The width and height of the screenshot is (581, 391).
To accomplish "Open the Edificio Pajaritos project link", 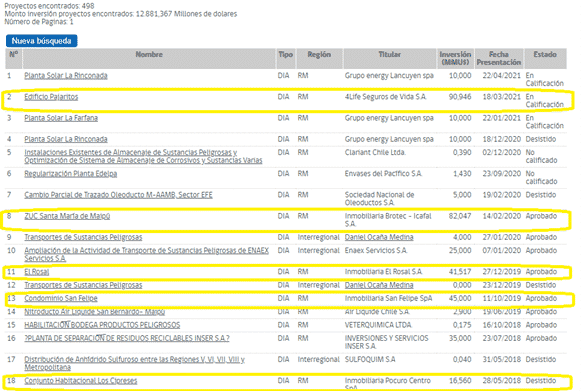I will (51, 97).
